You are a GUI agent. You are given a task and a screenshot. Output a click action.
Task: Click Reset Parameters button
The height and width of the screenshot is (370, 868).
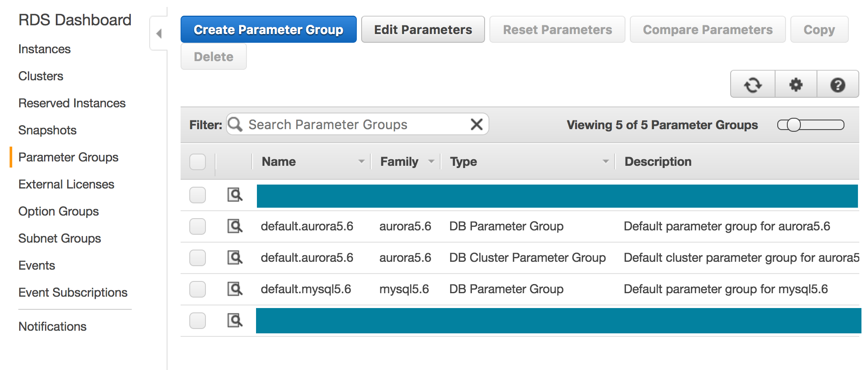coord(557,29)
